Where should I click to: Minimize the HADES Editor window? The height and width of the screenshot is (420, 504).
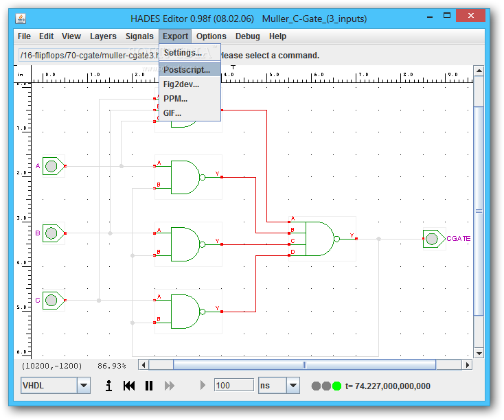coord(430,16)
